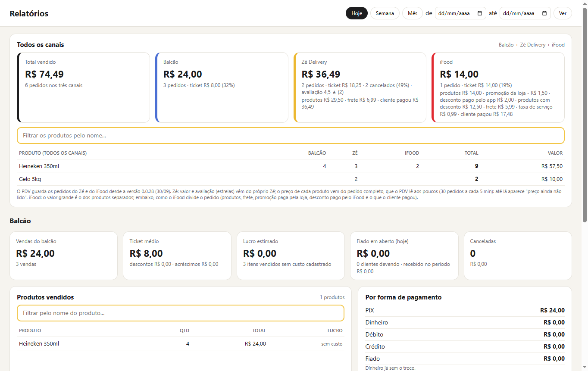Viewport: 588px width, 371px height.
Task: Click the Débito payment row
Action: point(465,334)
